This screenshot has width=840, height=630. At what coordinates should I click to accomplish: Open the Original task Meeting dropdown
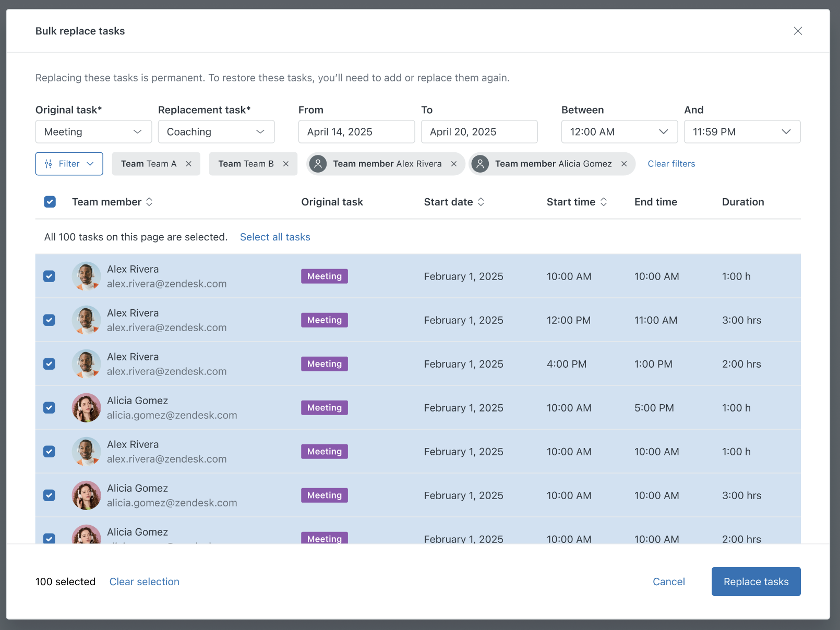click(x=93, y=132)
